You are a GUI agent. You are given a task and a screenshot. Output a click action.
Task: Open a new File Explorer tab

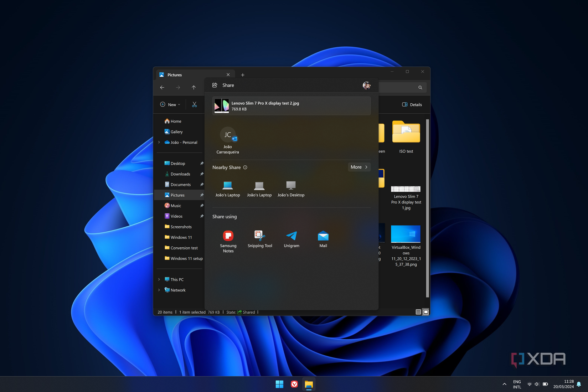click(x=243, y=75)
